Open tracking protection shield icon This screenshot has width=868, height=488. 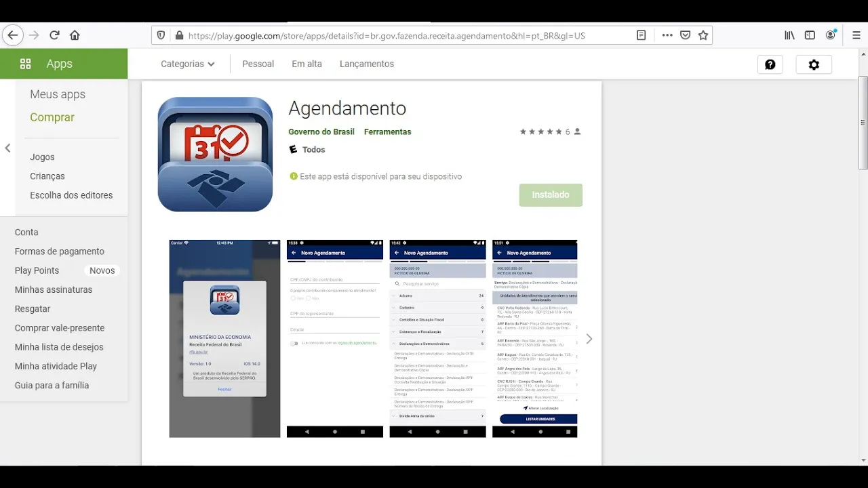pyautogui.click(x=161, y=35)
